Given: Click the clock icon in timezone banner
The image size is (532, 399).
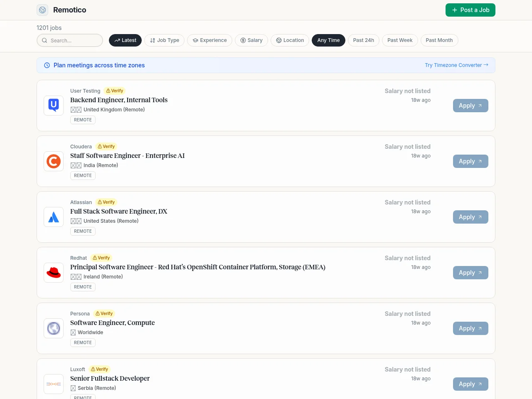Looking at the screenshot, I should pyautogui.click(x=47, y=65).
